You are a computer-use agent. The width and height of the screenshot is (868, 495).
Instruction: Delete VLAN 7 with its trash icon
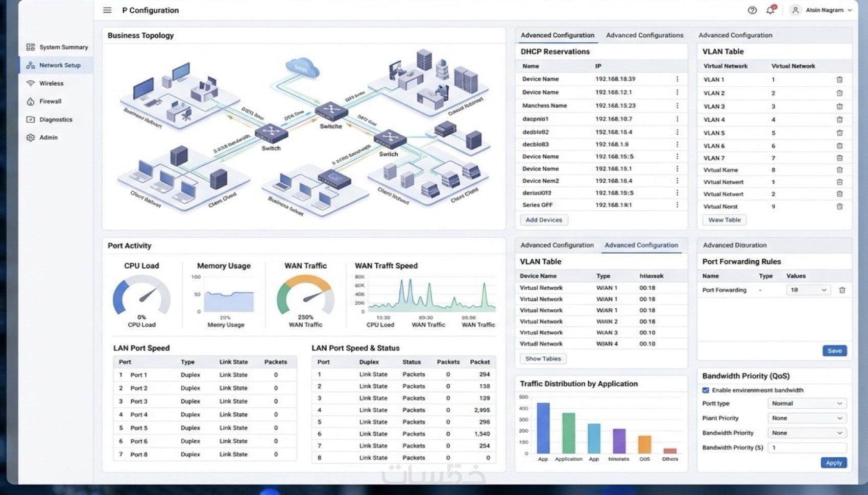tap(839, 158)
